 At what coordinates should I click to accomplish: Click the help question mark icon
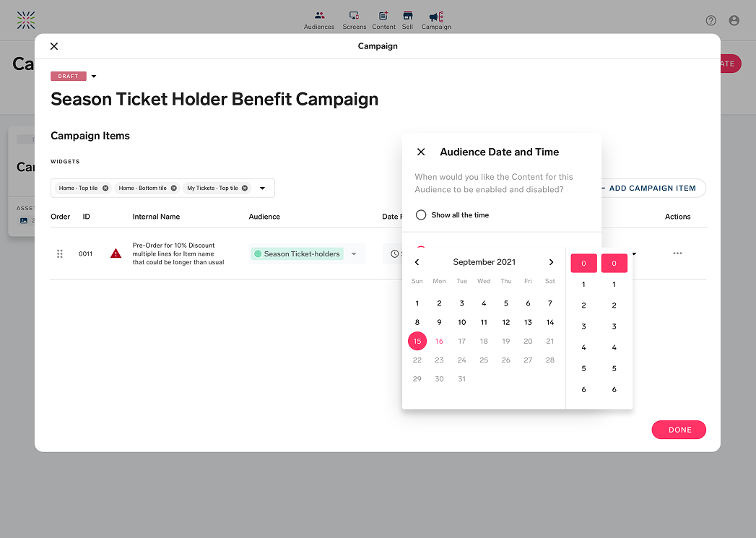711,21
